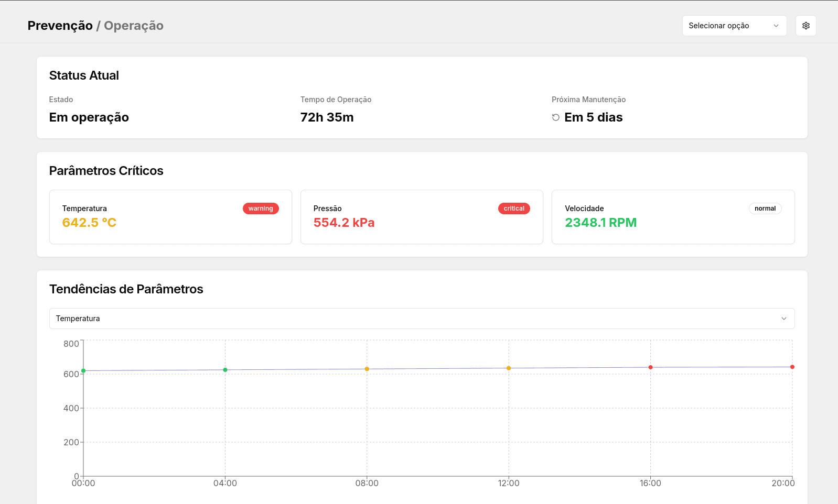838x504 pixels.
Task: Click the Operação breadcrumb
Action: pos(134,26)
